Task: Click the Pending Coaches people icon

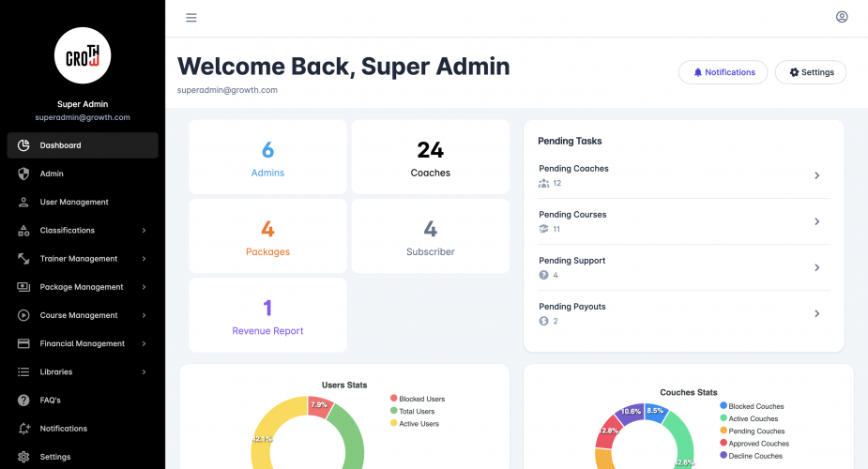Action: tap(543, 183)
